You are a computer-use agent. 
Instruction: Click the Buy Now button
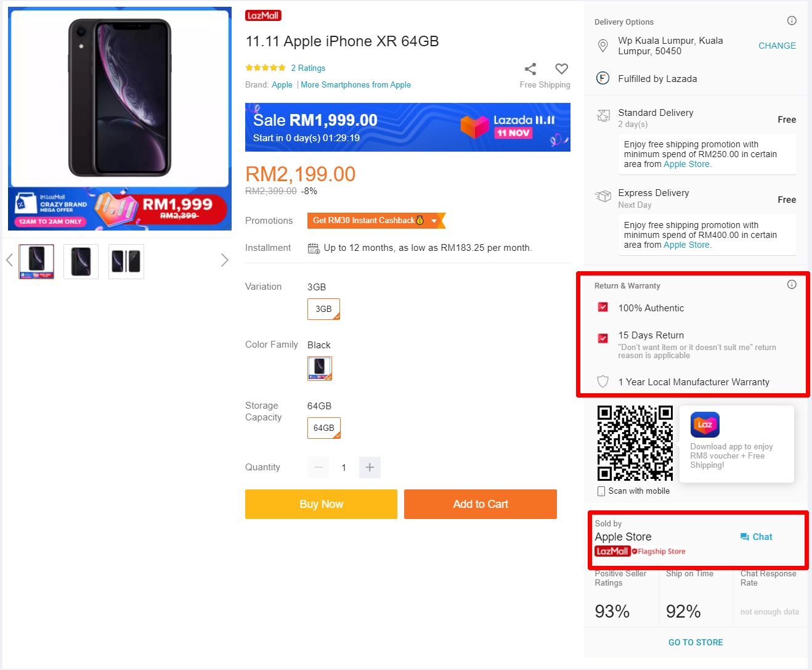tap(321, 504)
